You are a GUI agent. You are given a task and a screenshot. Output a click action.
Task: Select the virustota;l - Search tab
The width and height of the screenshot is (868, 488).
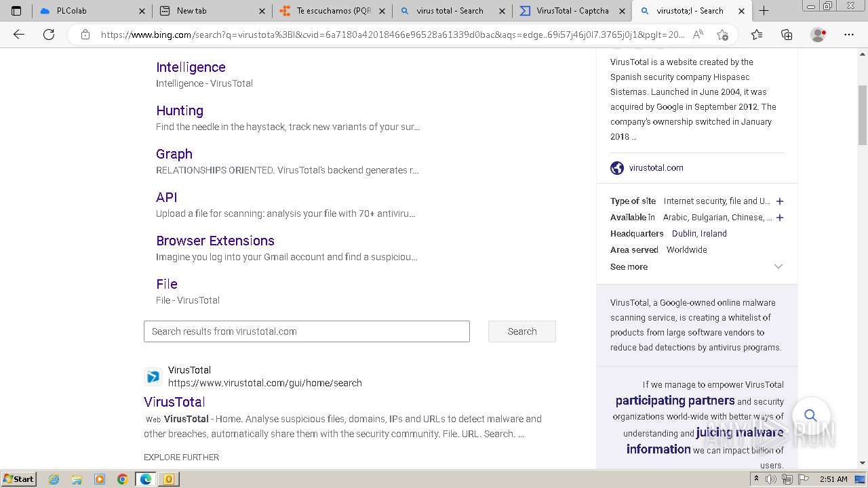[x=692, y=11]
